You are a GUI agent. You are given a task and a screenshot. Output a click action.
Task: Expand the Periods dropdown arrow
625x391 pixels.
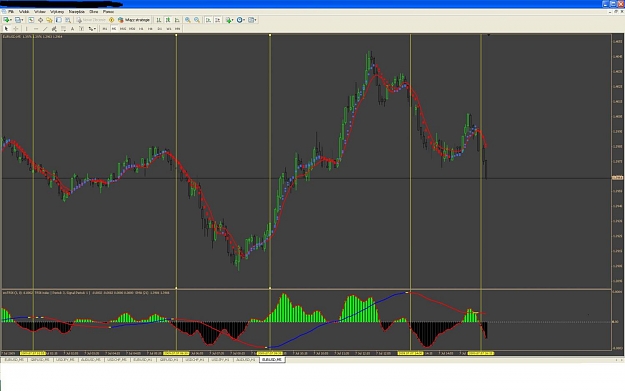(244, 20)
